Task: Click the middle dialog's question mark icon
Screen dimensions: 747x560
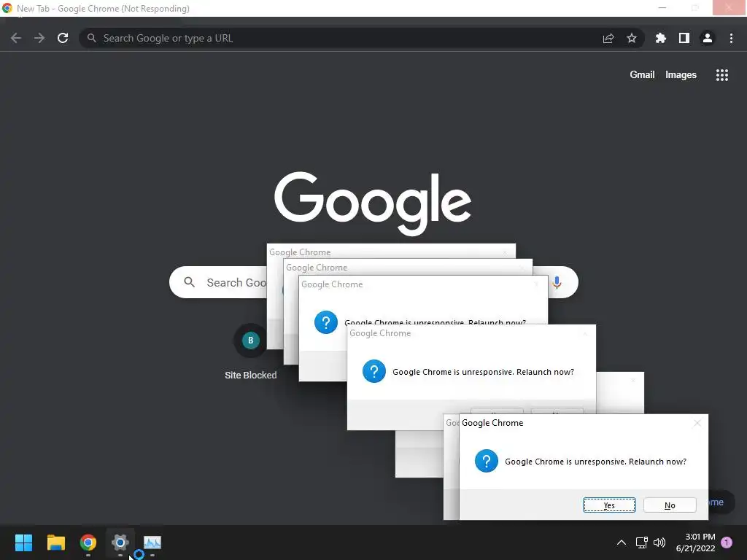Action: point(374,371)
